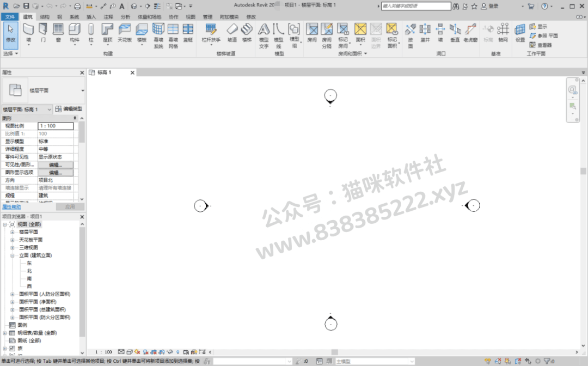Image resolution: width=588 pixels, height=366 pixels.
Task: Open the 查看器 work plane viewer
Action: tap(541, 45)
